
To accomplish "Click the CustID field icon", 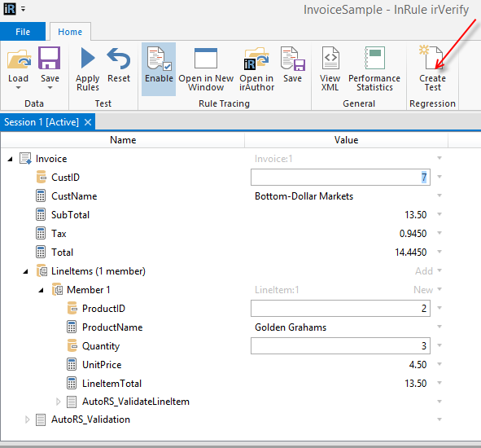I will 42,178.
